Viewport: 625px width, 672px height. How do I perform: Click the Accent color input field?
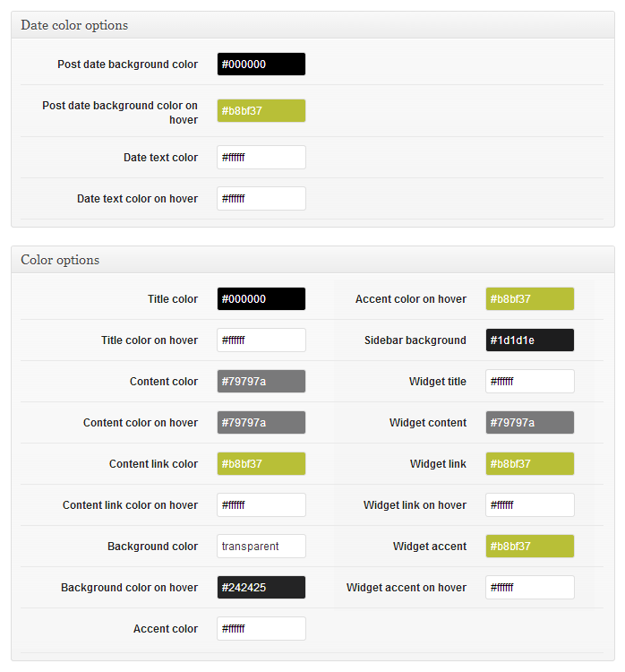261,629
